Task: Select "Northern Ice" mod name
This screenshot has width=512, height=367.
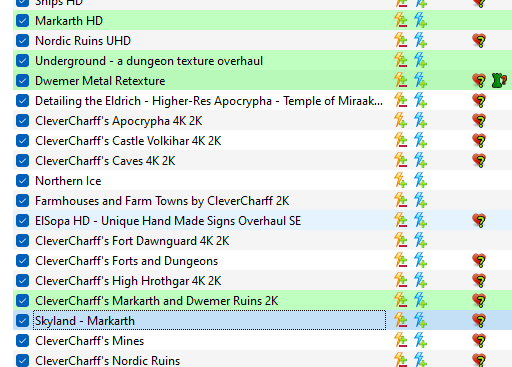Action: (x=68, y=181)
